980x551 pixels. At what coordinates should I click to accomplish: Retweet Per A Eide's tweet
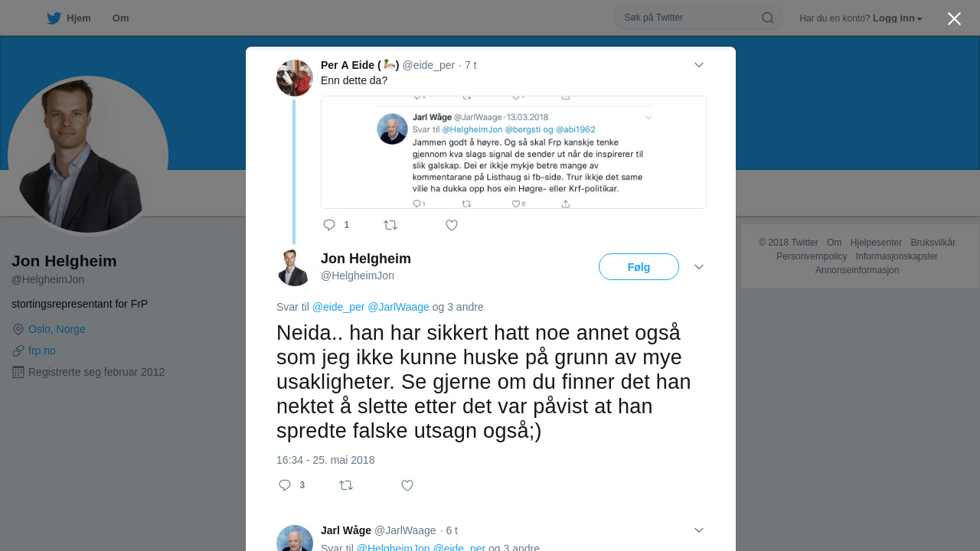pyautogui.click(x=390, y=225)
